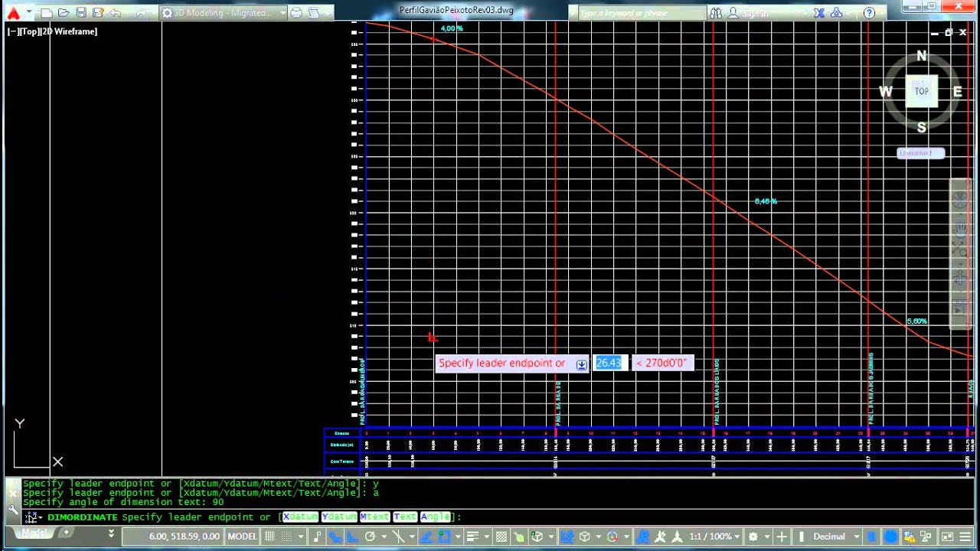Image resolution: width=980 pixels, height=551 pixels.
Task: Click the Steering Wheel icon in navigation bar
Action: 961,198
